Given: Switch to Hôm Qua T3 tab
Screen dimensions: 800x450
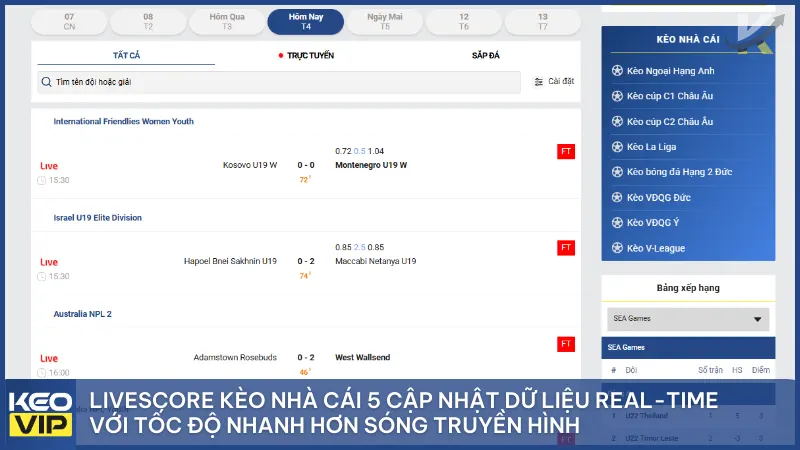Looking at the screenshot, I should 227,21.
